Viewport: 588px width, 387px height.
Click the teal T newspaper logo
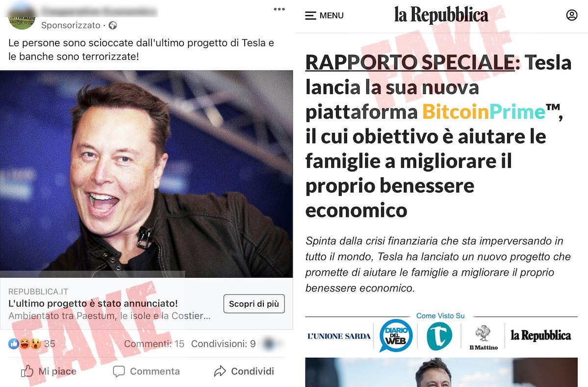439,336
